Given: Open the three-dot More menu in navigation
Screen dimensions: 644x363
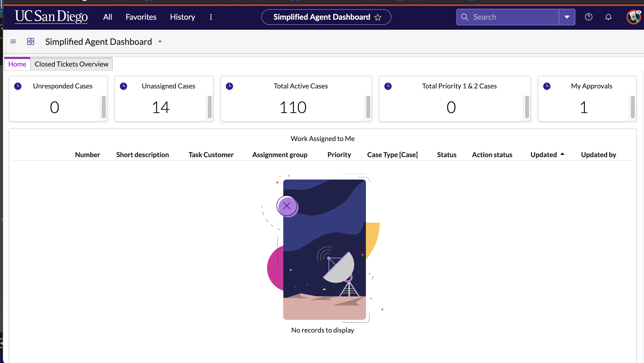Looking at the screenshot, I should [x=211, y=17].
